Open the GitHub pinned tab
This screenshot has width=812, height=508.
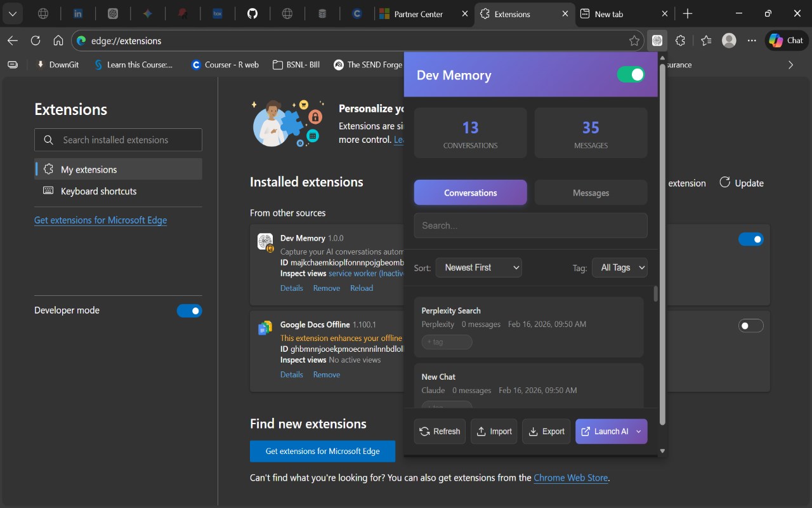tap(252, 13)
